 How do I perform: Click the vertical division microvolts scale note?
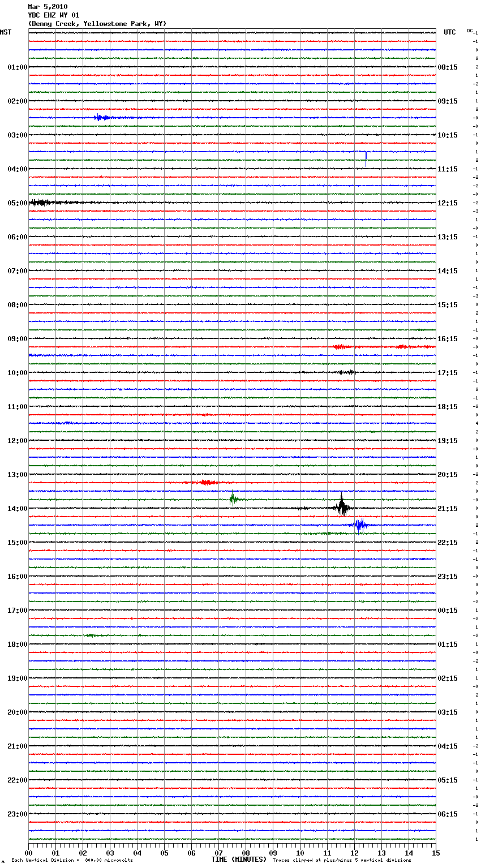[x=72, y=861]
